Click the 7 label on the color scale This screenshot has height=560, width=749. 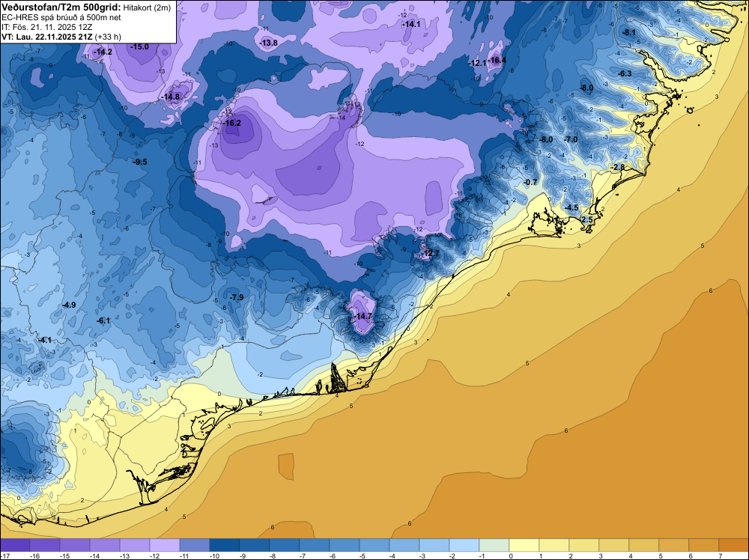(719, 556)
